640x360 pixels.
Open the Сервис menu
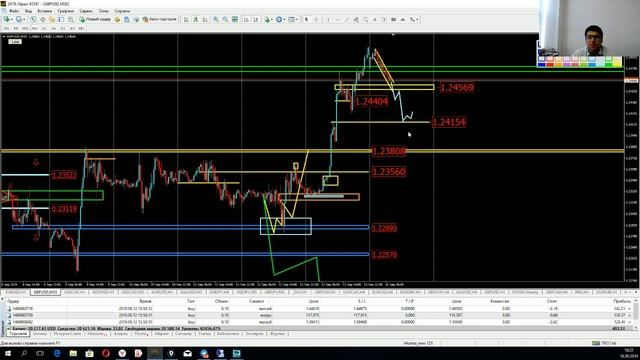pos(86,11)
